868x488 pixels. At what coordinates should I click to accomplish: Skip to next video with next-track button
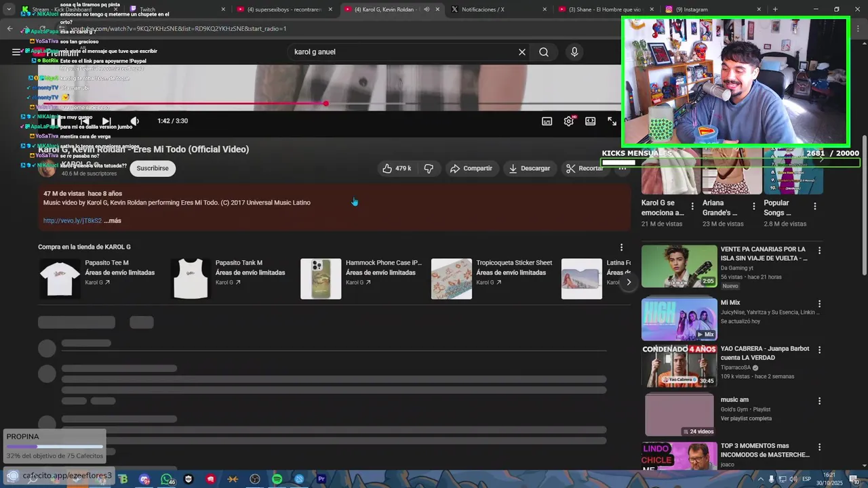[106, 121]
